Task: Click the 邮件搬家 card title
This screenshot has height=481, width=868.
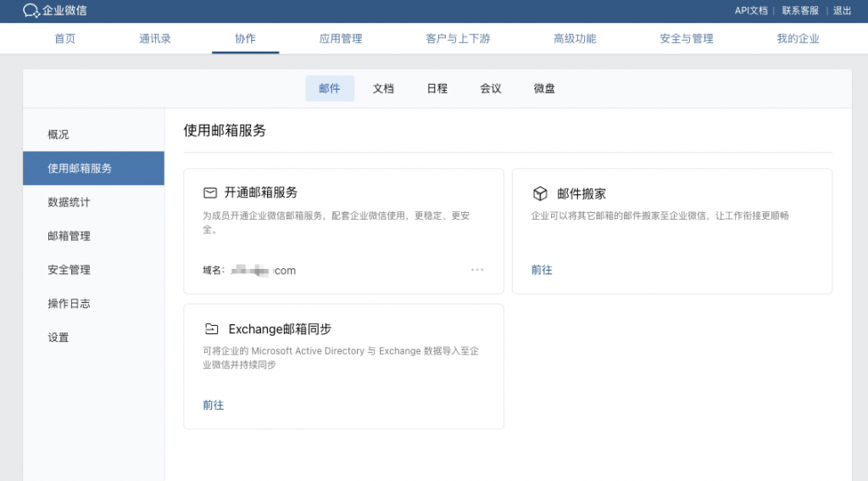Action: (581, 193)
